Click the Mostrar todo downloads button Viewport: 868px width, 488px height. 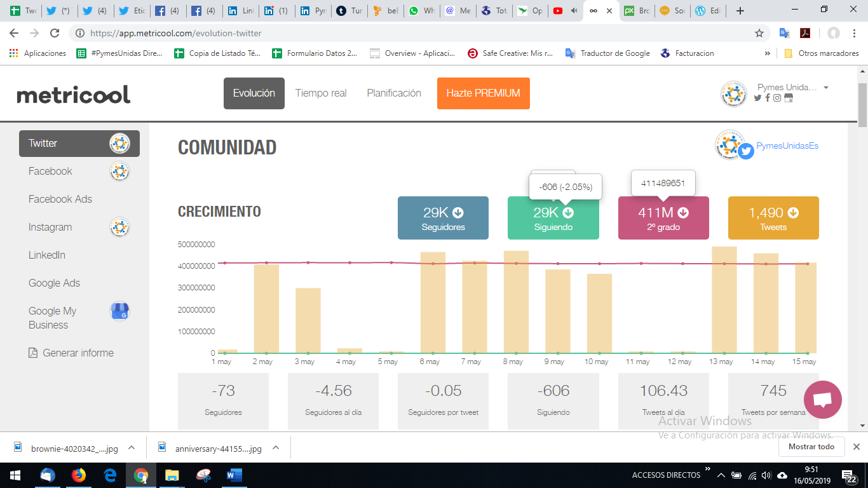click(x=811, y=447)
